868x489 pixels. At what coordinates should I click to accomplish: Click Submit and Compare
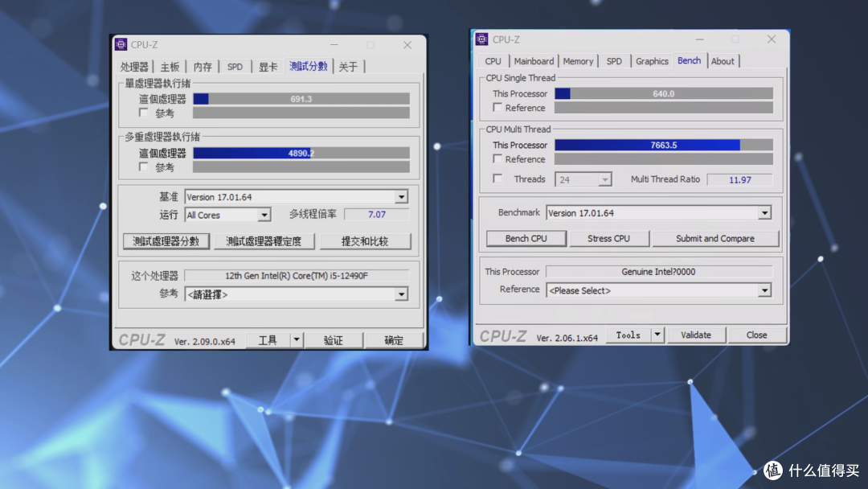714,238
